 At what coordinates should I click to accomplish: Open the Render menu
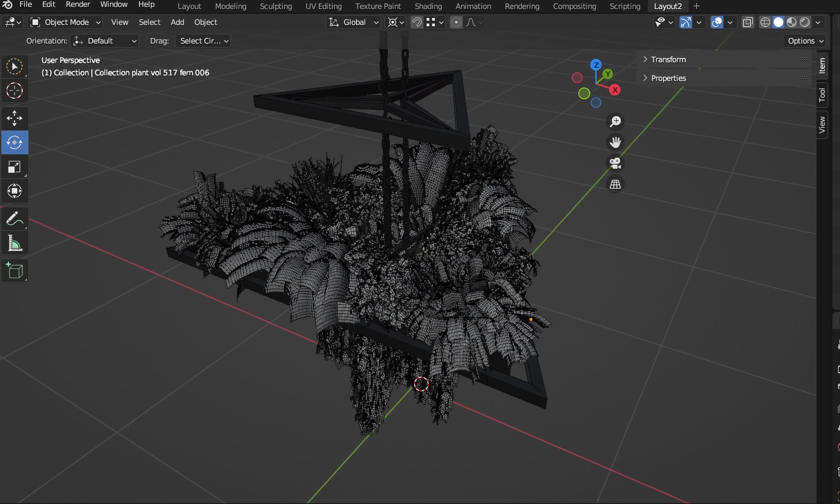click(78, 5)
